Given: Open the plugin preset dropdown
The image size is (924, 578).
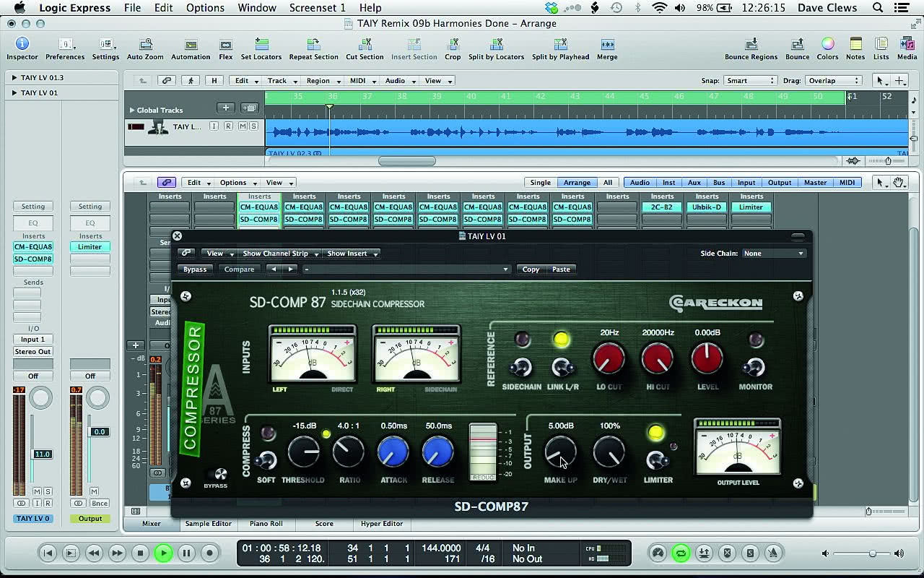Looking at the screenshot, I should [x=406, y=269].
